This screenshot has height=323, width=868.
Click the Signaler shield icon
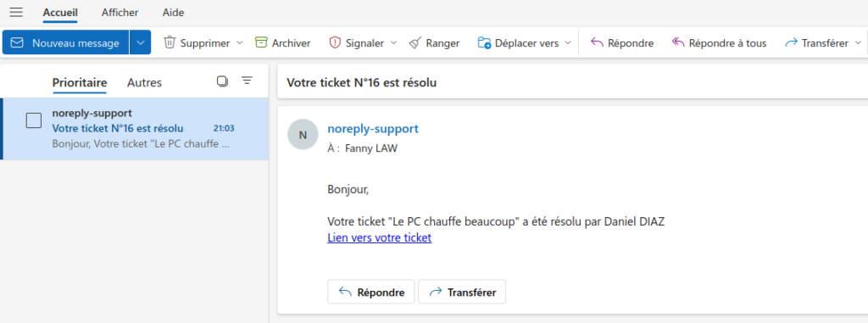[334, 42]
